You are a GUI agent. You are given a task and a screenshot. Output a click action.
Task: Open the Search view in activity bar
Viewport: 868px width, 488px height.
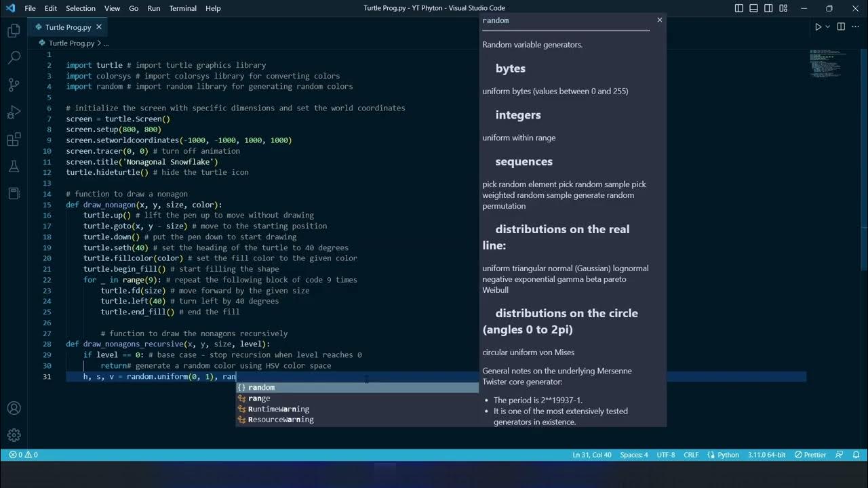pyautogui.click(x=14, y=58)
